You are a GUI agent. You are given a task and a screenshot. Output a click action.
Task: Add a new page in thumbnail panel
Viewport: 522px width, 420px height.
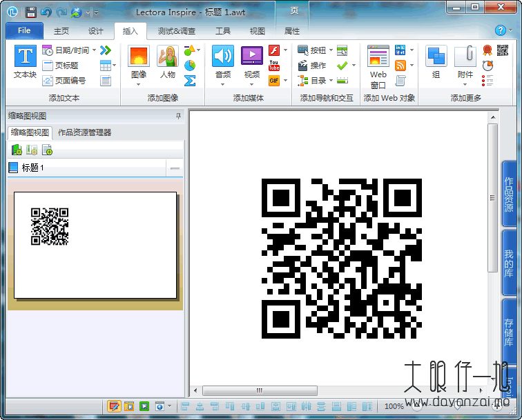point(47,150)
